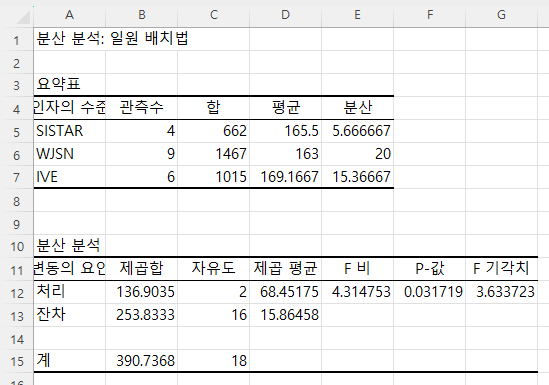Image resolution: width=549 pixels, height=385 pixels.
Task: Click F ratio value 4.314753
Action: [x=357, y=292]
